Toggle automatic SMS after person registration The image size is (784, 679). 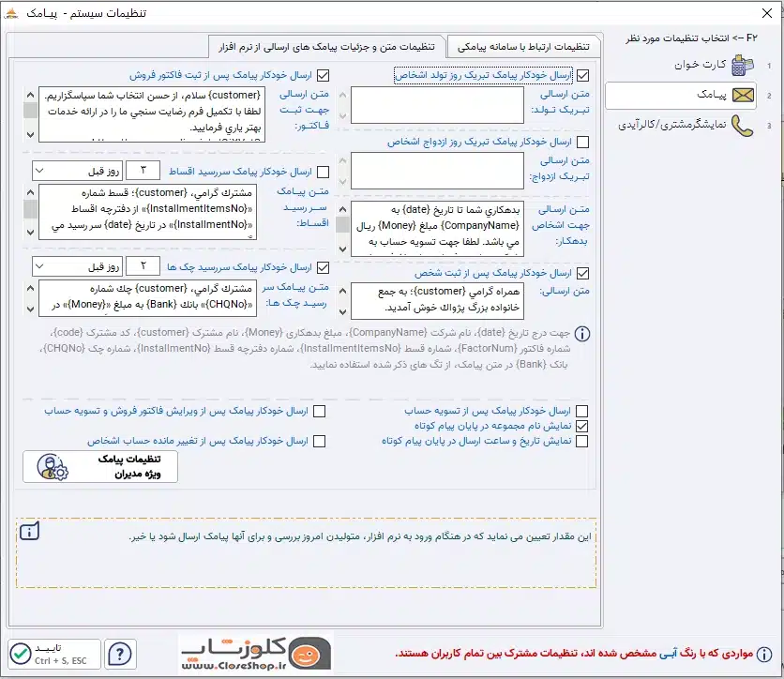[x=582, y=273]
